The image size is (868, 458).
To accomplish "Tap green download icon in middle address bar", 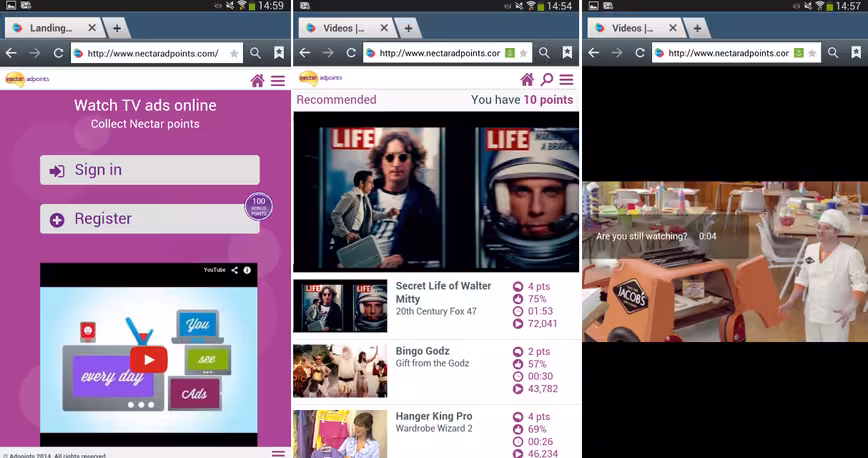I will (x=510, y=53).
